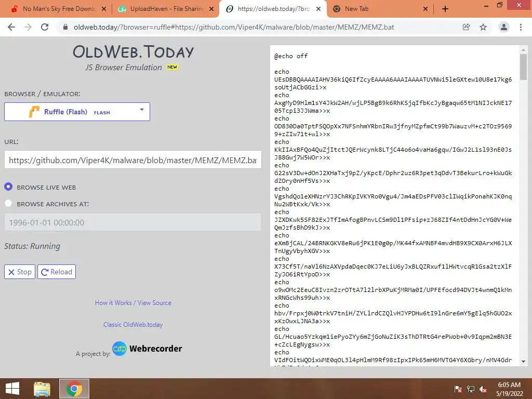Viewport: 532px width, 399px height.
Task: Click the Status: Running text
Action: point(32,246)
